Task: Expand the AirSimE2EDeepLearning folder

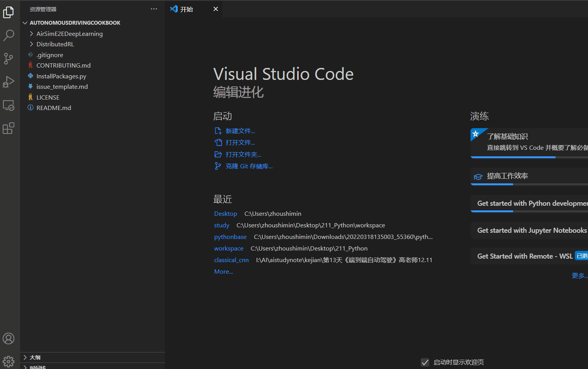Action: pyautogui.click(x=31, y=34)
